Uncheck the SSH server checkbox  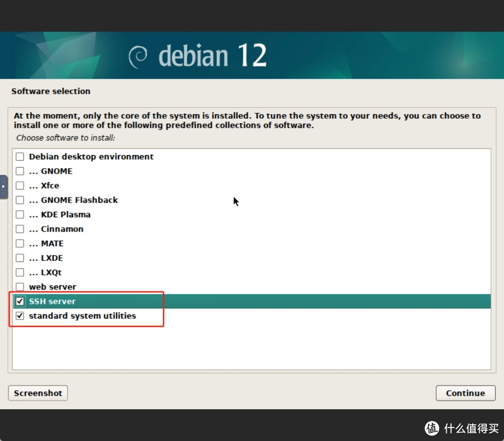pos(20,301)
